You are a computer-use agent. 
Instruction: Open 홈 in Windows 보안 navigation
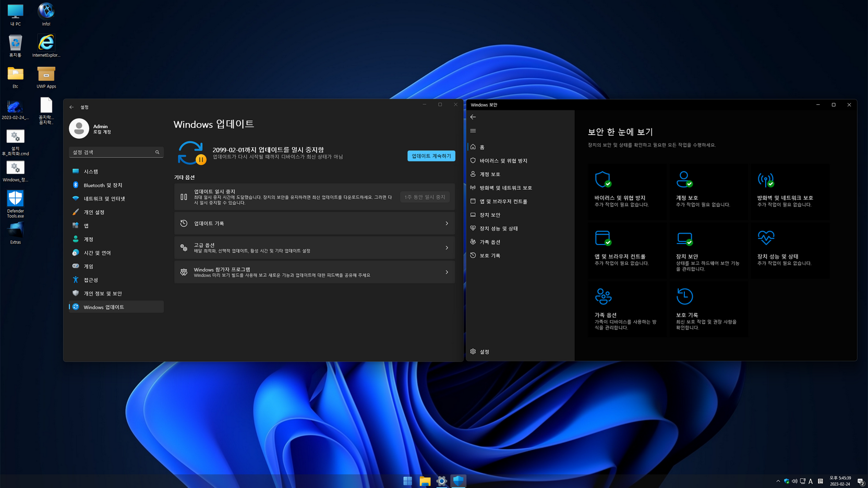(x=520, y=147)
